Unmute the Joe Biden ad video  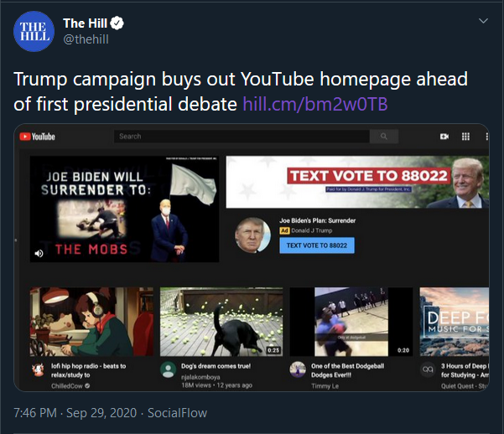point(37,252)
